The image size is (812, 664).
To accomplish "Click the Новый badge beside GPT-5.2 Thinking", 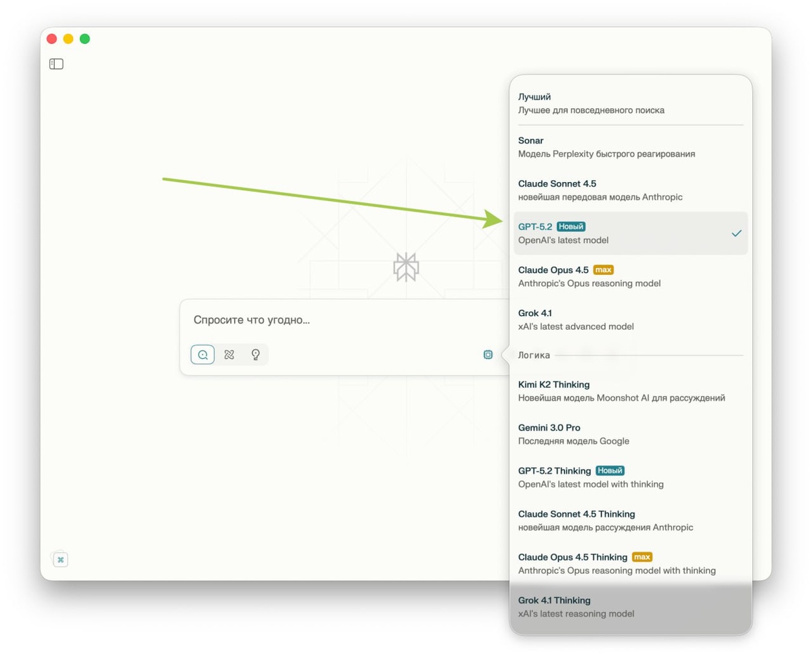I will (610, 470).
